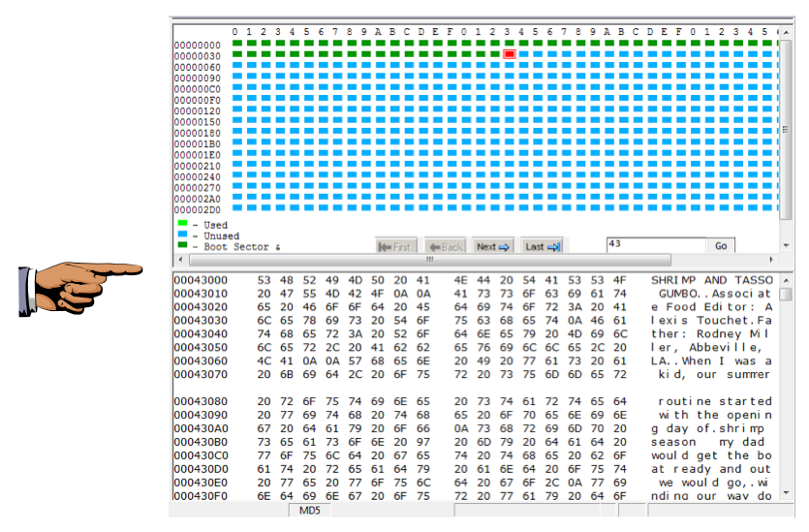Viewport: 809px width, 532px height.
Task: Click the Go button
Action: [x=721, y=245]
